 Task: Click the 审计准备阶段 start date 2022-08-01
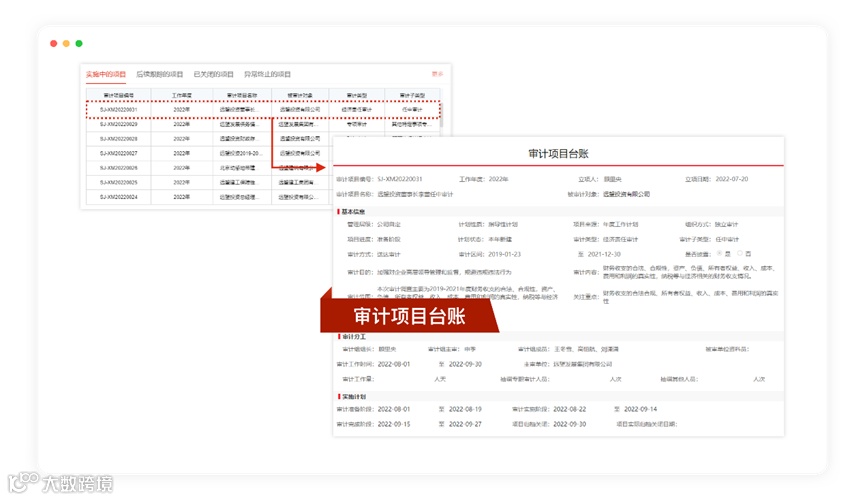pos(394,409)
